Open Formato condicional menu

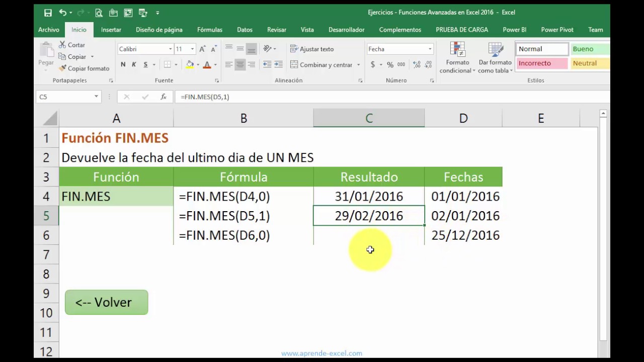(457, 58)
